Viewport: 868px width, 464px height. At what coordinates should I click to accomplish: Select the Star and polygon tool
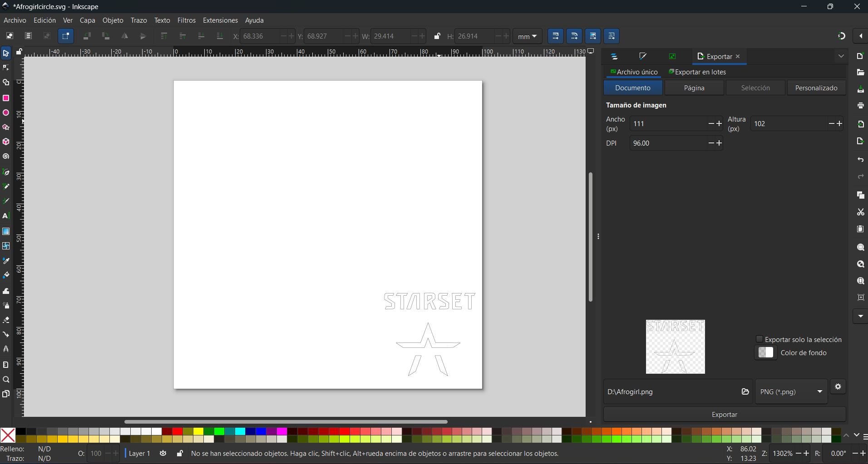point(6,127)
